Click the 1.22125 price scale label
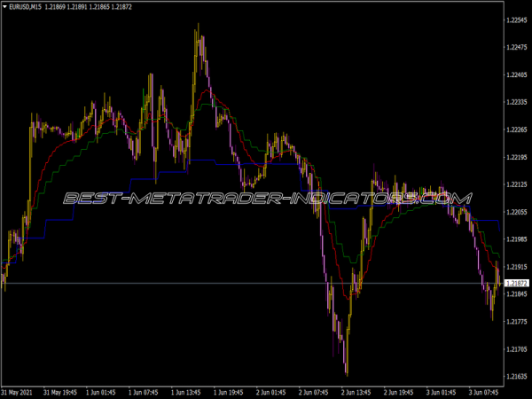The height and width of the screenshot is (399, 532). click(x=517, y=184)
